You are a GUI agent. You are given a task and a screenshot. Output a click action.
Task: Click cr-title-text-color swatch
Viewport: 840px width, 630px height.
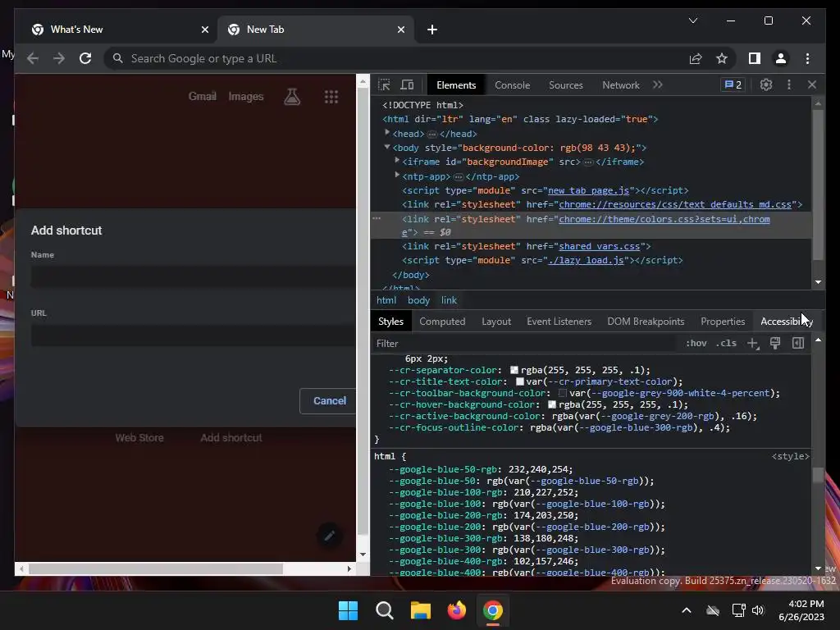[519, 381]
